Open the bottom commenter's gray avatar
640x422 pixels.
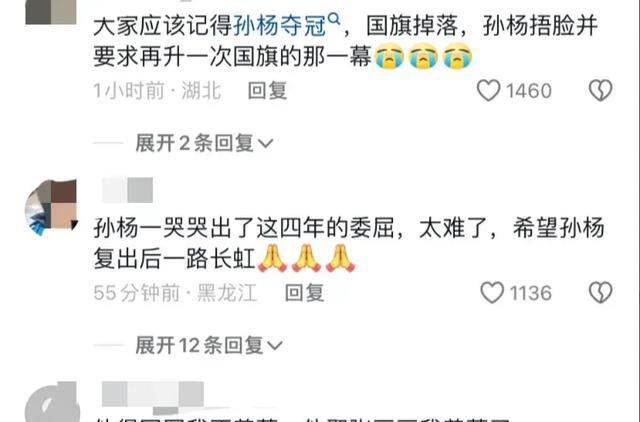point(51,402)
